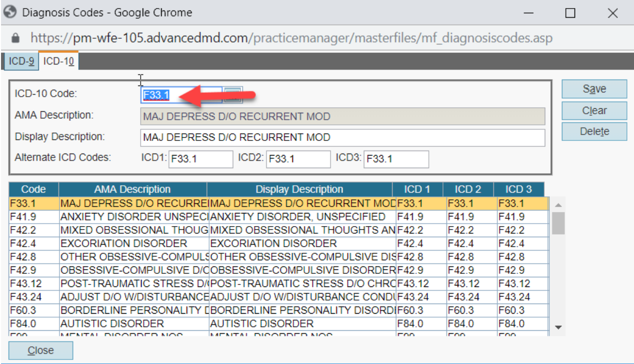Click the Close button at bottom left

41,350
